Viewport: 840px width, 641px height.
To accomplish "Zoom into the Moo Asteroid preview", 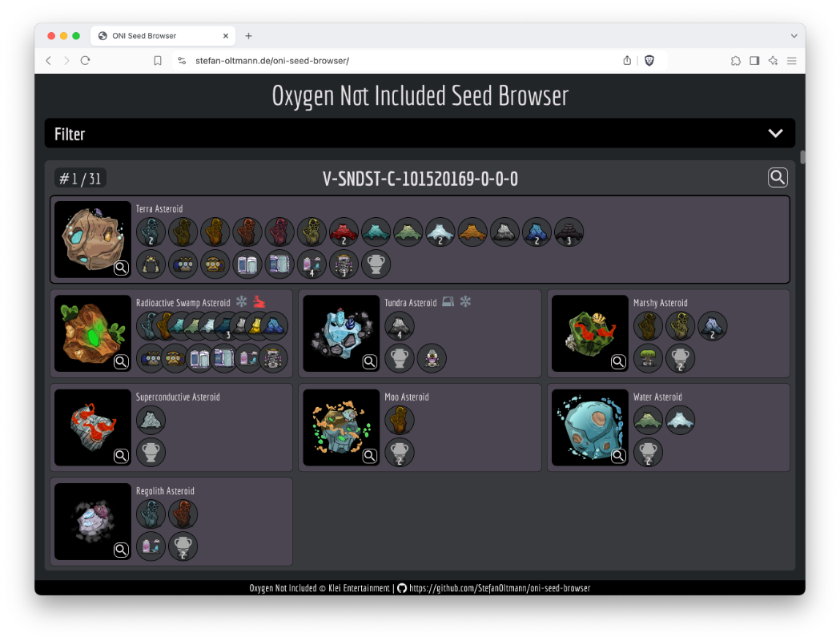I will coord(370,456).
